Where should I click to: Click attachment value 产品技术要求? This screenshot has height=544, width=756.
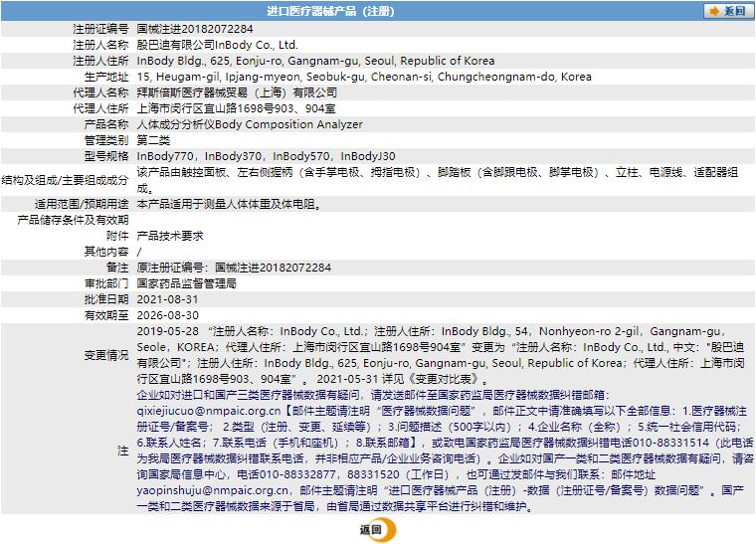[170, 236]
